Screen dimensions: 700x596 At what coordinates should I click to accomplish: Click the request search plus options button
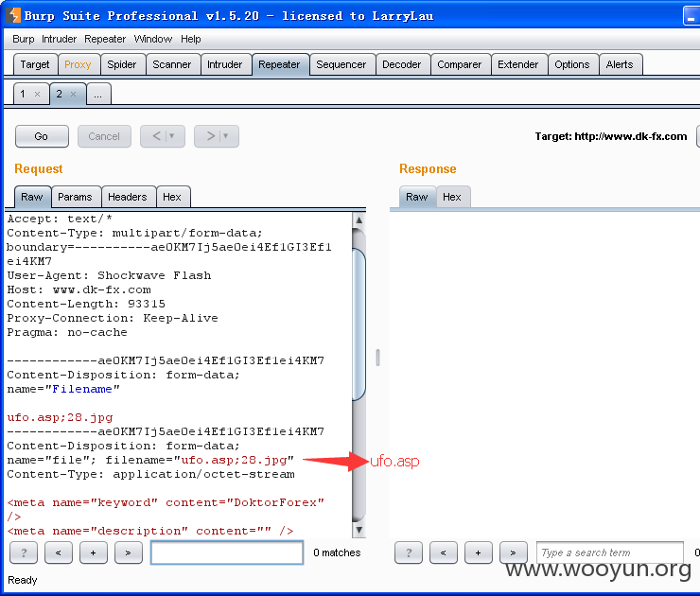[x=93, y=552]
